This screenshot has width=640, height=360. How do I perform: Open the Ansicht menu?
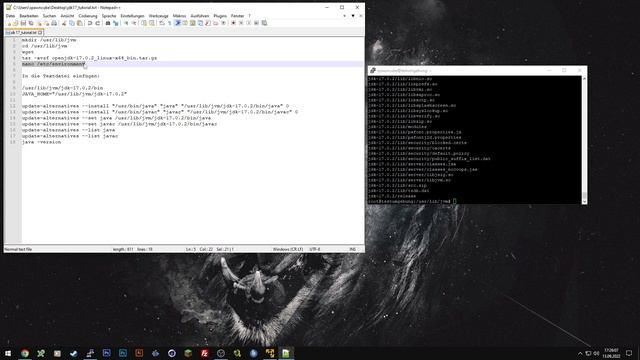67,16
